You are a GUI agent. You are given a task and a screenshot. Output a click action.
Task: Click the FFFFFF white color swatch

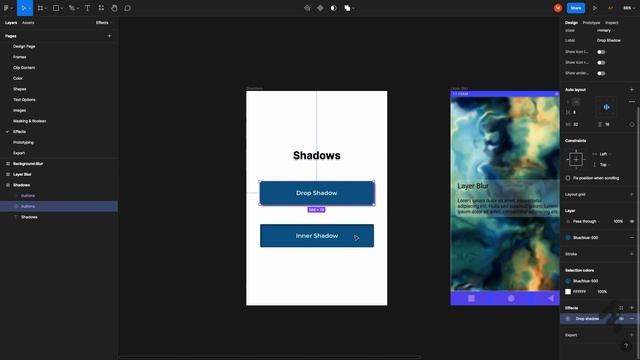click(x=568, y=291)
